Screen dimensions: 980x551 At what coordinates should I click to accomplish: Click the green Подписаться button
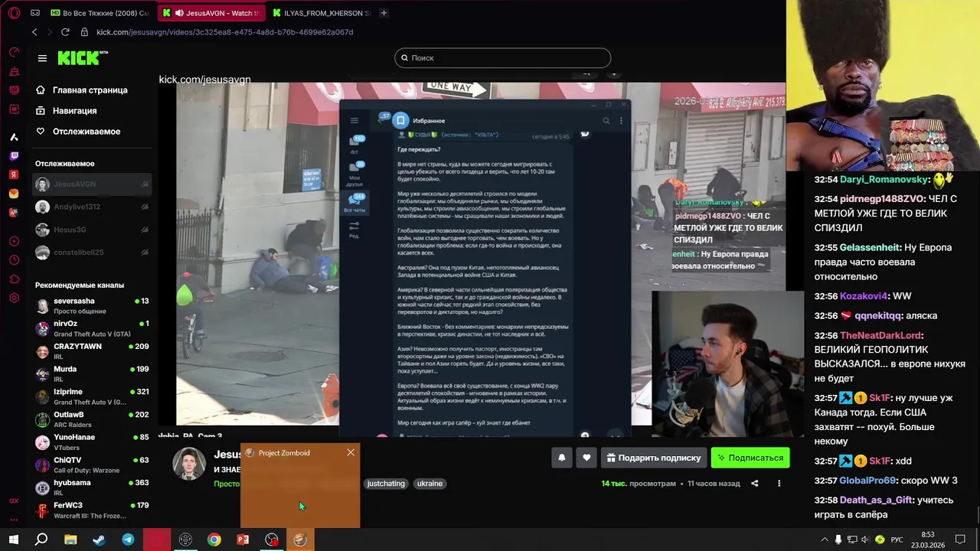point(750,458)
